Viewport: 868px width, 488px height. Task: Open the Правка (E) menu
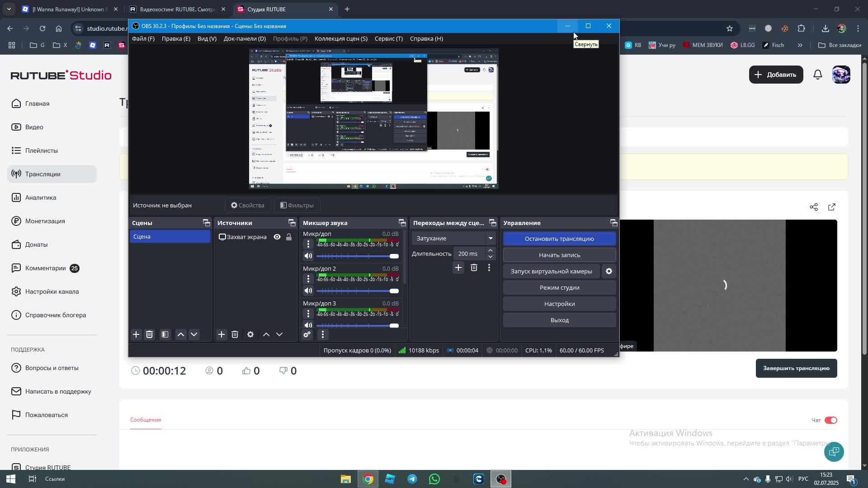pos(176,38)
